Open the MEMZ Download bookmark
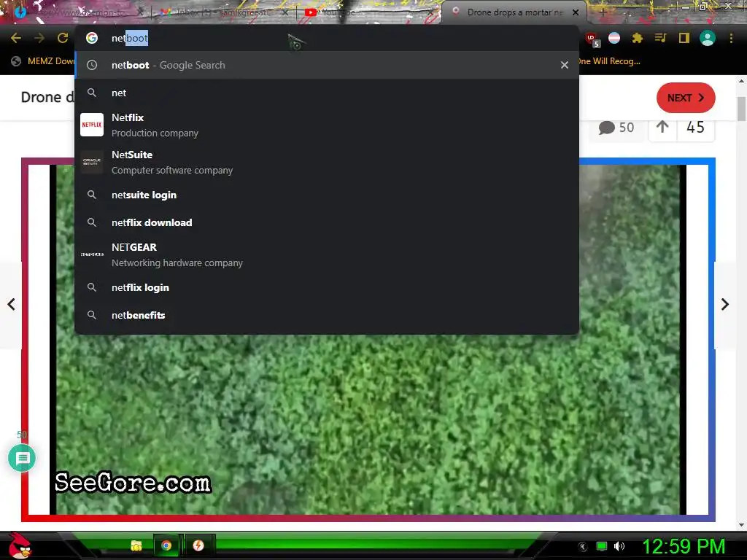This screenshot has width=747, height=560. 43,61
